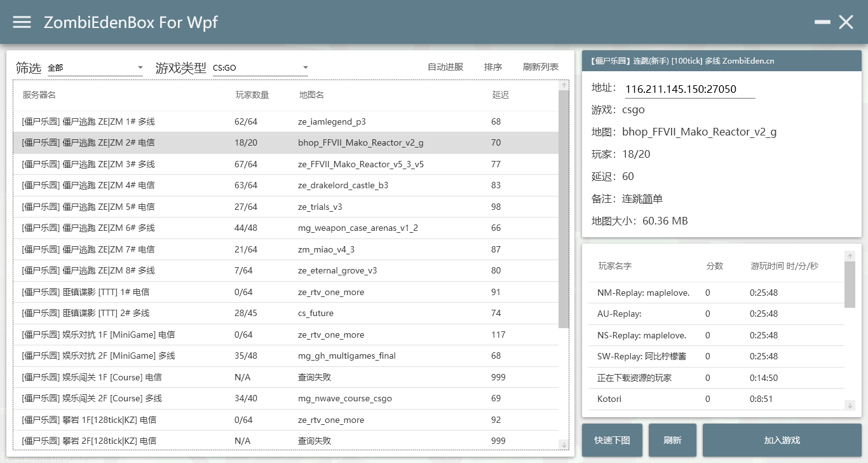Click the 快速下图 quick download button
This screenshot has height=463, width=868.
(612, 440)
